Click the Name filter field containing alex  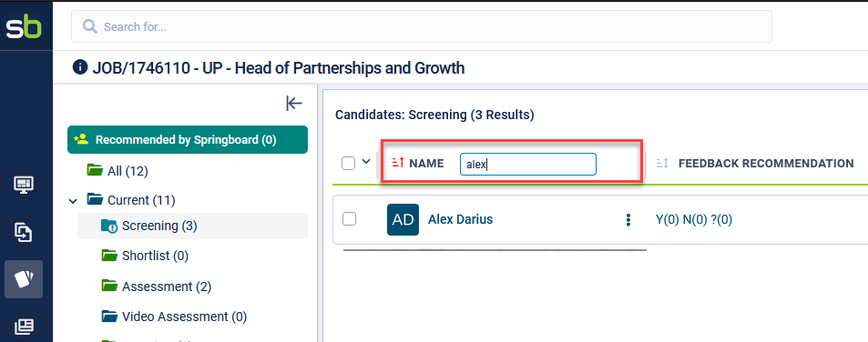pyautogui.click(x=528, y=164)
